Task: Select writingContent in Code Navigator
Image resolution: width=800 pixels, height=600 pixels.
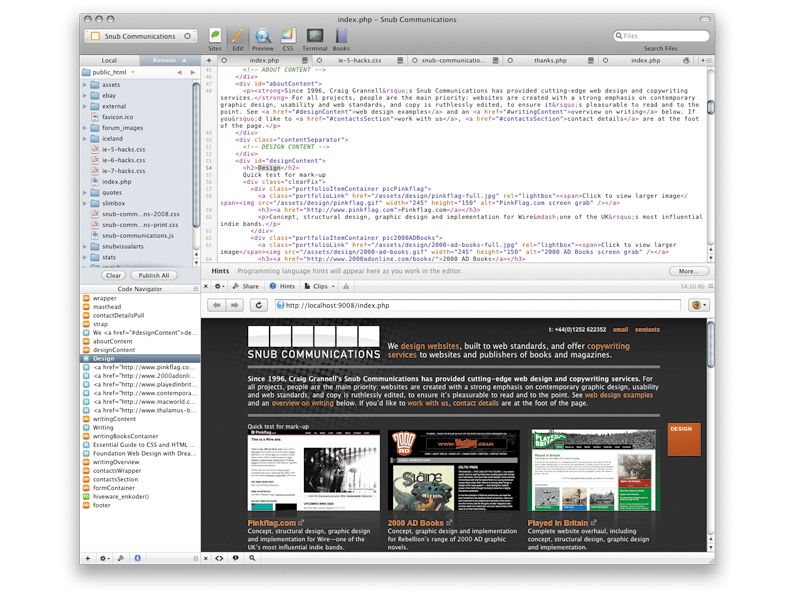Action: (114, 419)
